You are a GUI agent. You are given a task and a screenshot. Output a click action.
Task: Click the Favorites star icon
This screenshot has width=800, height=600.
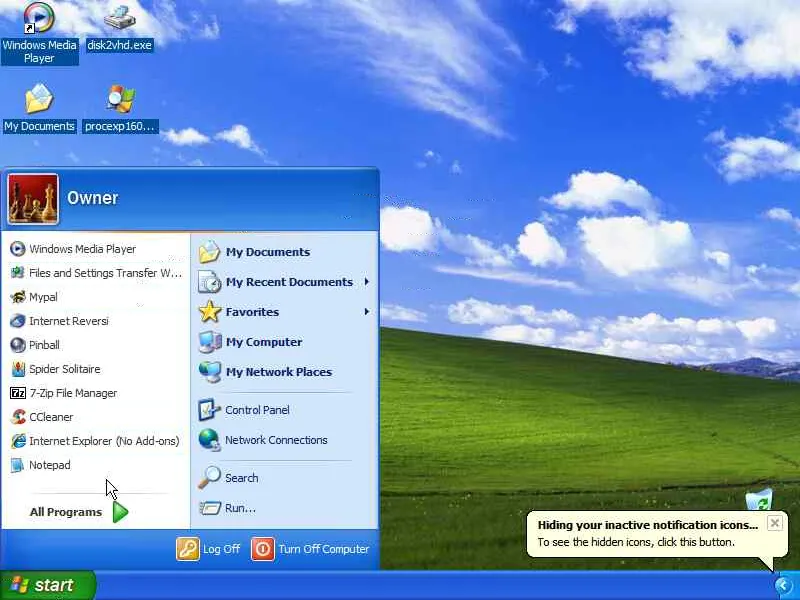[209, 312]
